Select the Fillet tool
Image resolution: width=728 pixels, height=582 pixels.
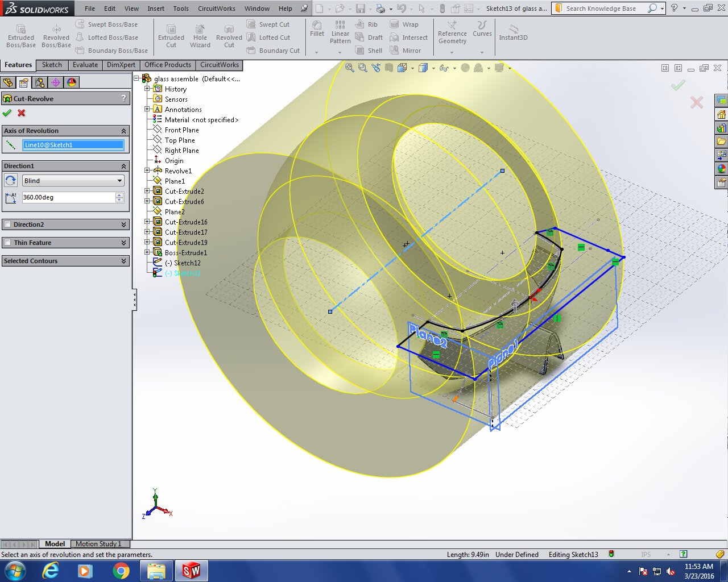tap(317, 29)
